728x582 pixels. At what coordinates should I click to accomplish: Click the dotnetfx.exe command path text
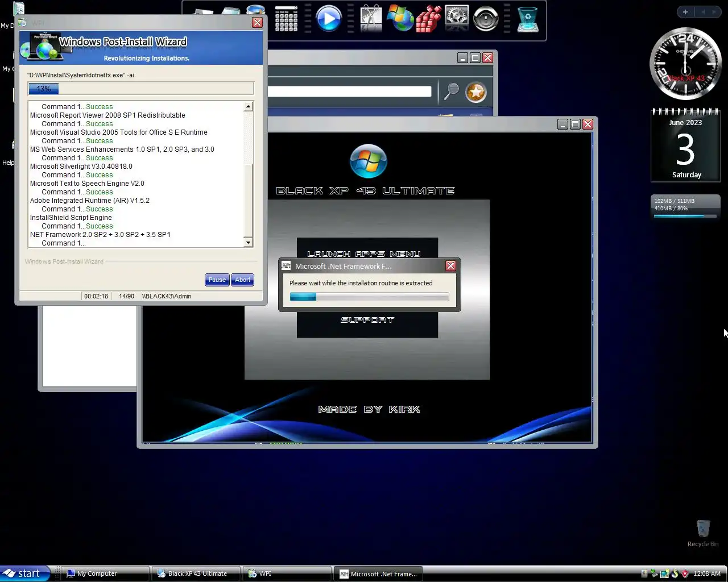pyautogui.click(x=81, y=75)
